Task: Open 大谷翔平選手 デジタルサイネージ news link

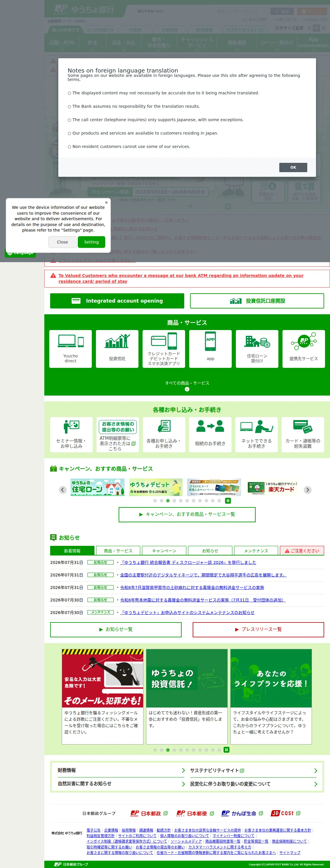Action: [203, 575]
